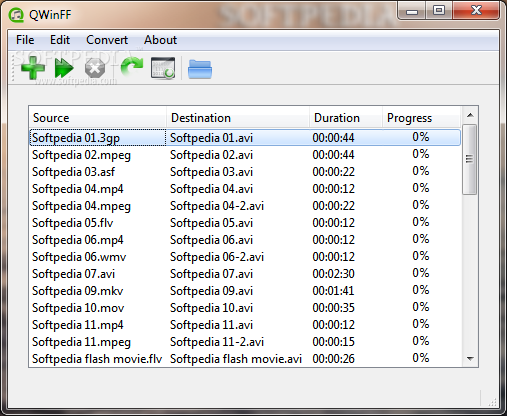Sort list by Destination column header
The width and height of the screenshot is (507, 416).
coord(238,118)
